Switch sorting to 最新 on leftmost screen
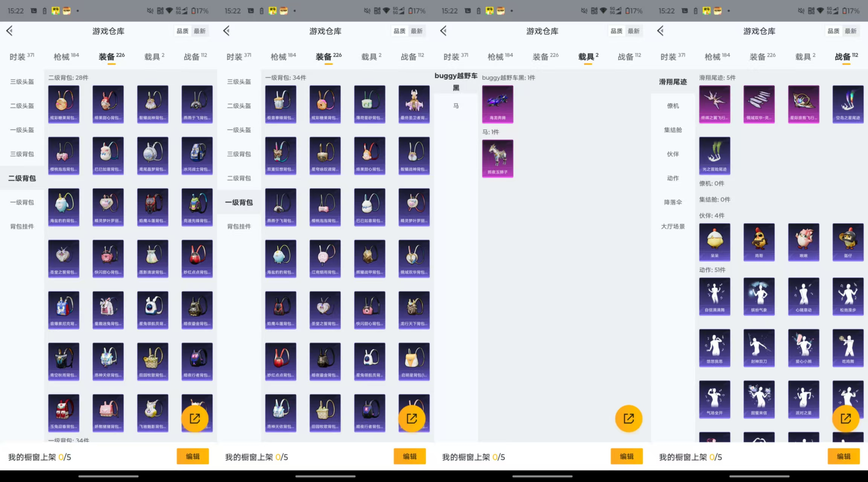 199,31
